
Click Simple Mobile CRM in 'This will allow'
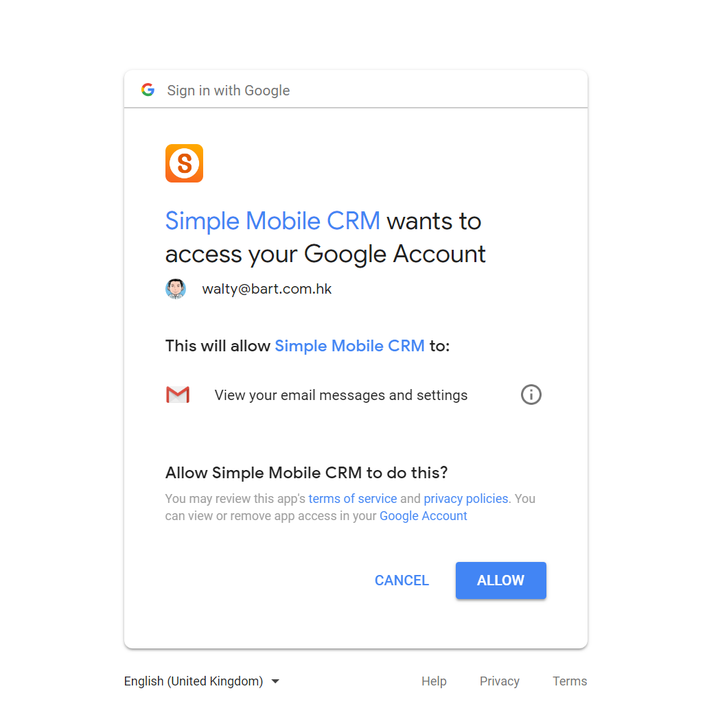[349, 346]
